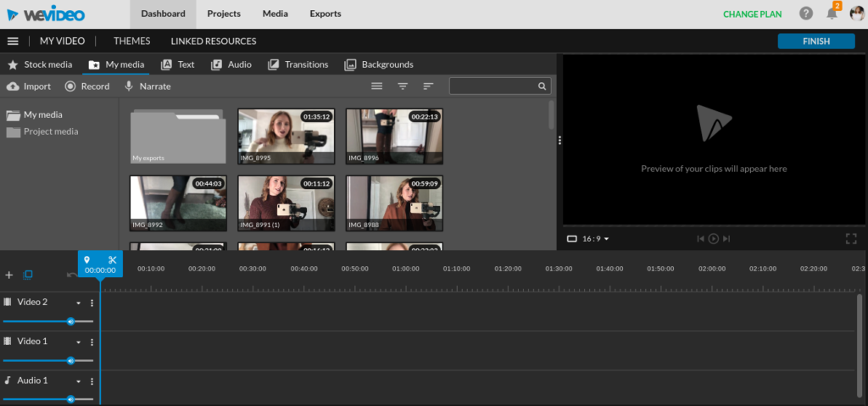Click the Narrate microphone icon
This screenshot has height=406, width=868.
[129, 86]
